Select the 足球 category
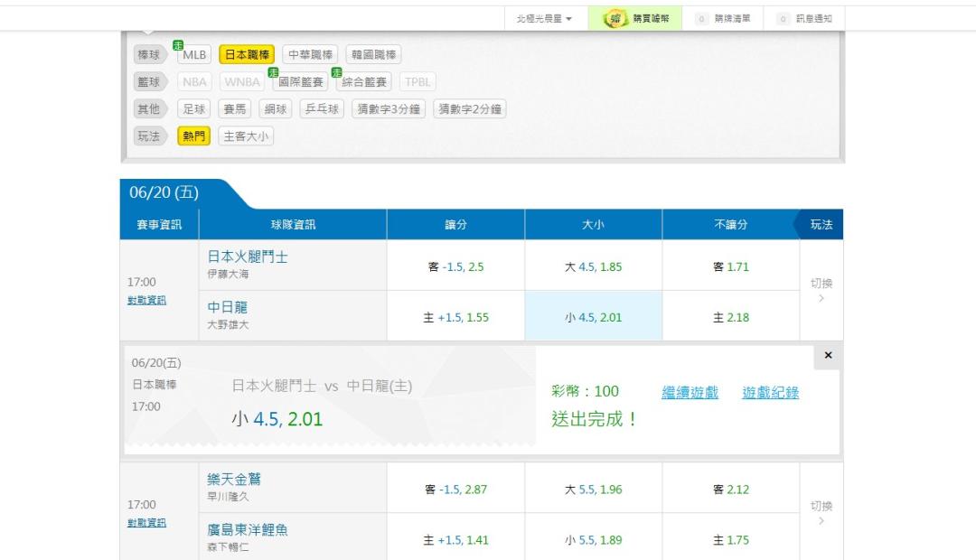The height and width of the screenshot is (560, 976). tap(193, 109)
